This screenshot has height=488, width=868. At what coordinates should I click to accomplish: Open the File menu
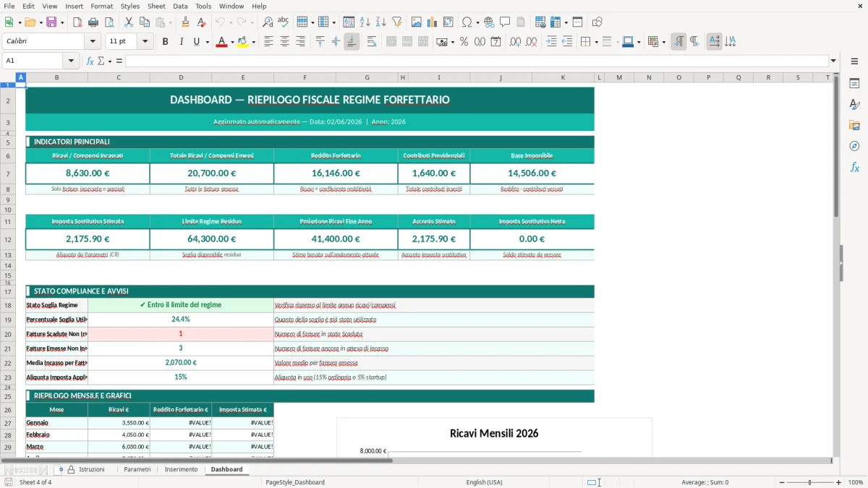coord(9,6)
